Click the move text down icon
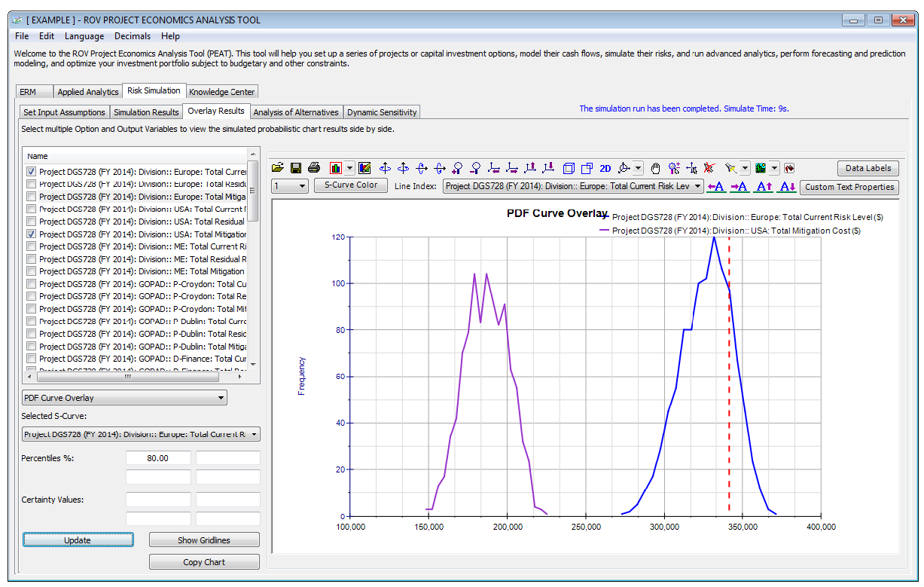This screenshot has height=587, width=924. [x=787, y=186]
